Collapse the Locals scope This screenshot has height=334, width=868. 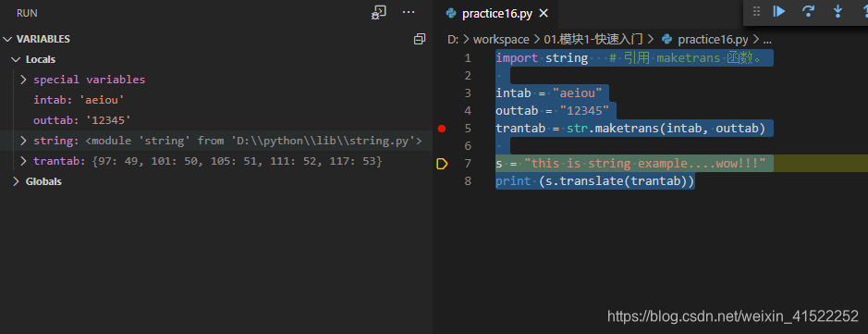[16, 59]
